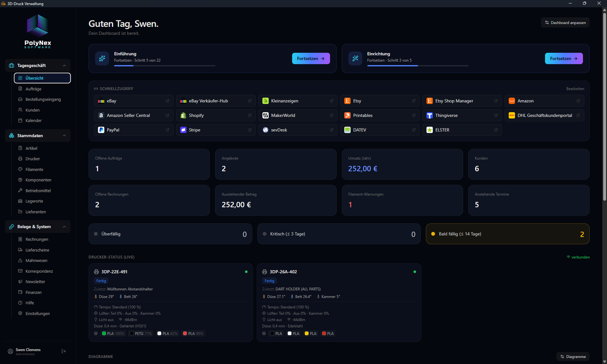Image resolution: width=607 pixels, height=364 pixels.
Task: Click the PayPal logo icon
Action: pos(101,130)
